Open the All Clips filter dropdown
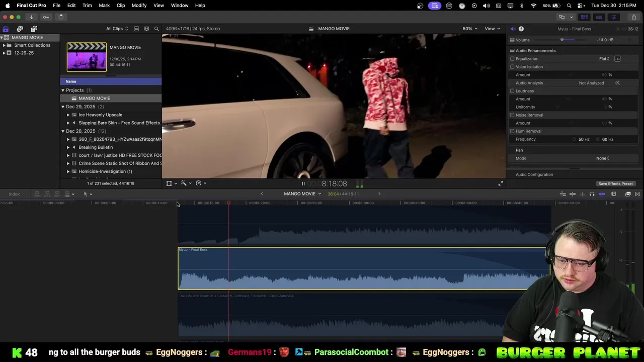The width and height of the screenshot is (644, 362). pos(117,29)
